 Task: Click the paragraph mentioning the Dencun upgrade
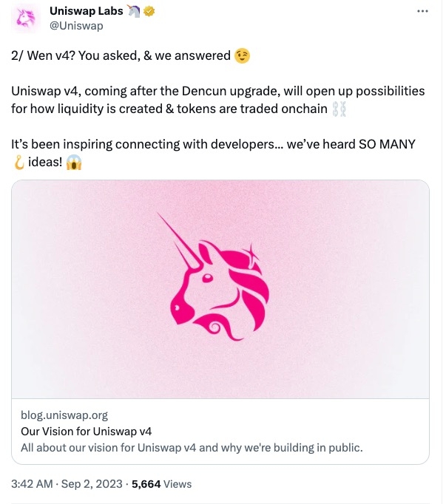point(218,100)
